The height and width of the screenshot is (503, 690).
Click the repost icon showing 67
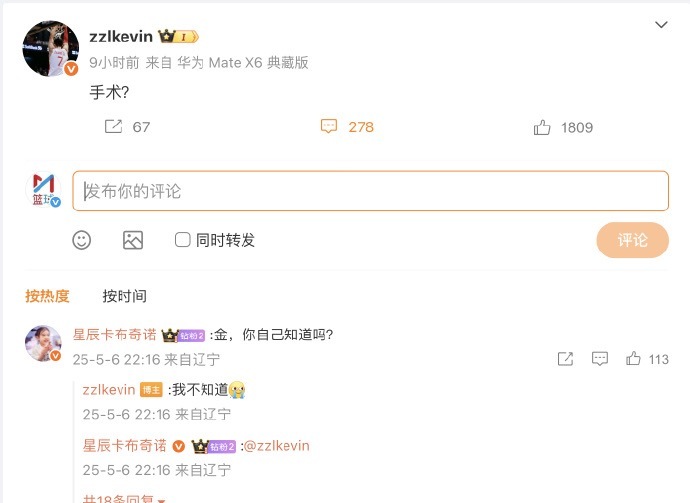[113, 127]
